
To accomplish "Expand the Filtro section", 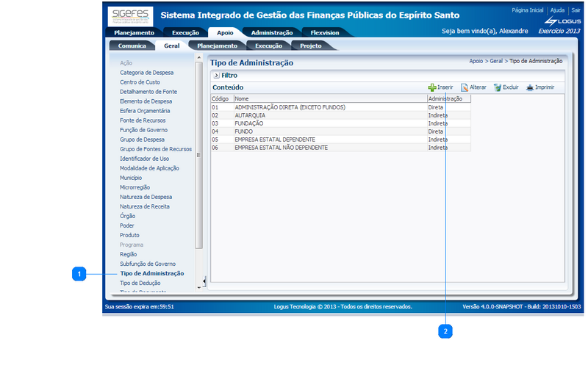I will 216,75.
